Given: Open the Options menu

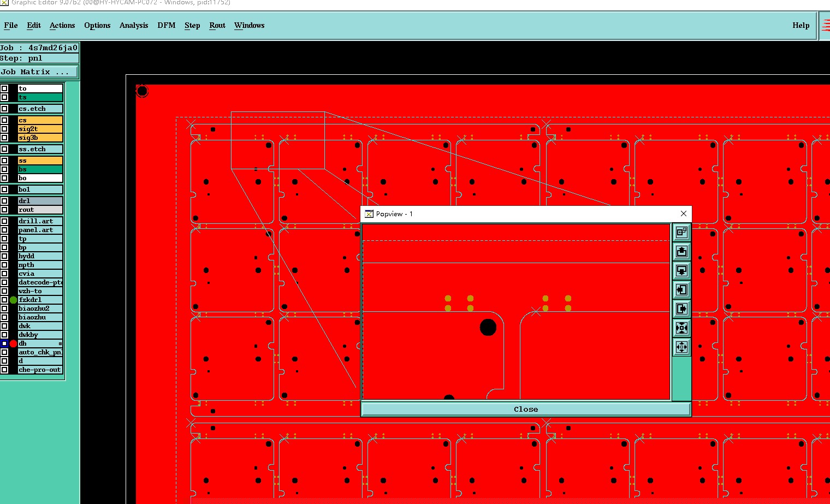Looking at the screenshot, I should pyautogui.click(x=97, y=25).
